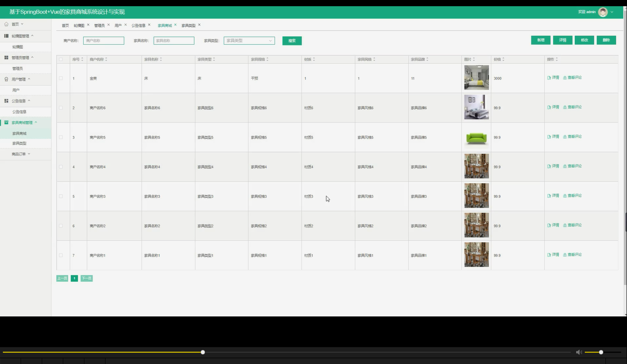Sort by 图片 column arrows
627x364 pixels.
click(x=474, y=59)
